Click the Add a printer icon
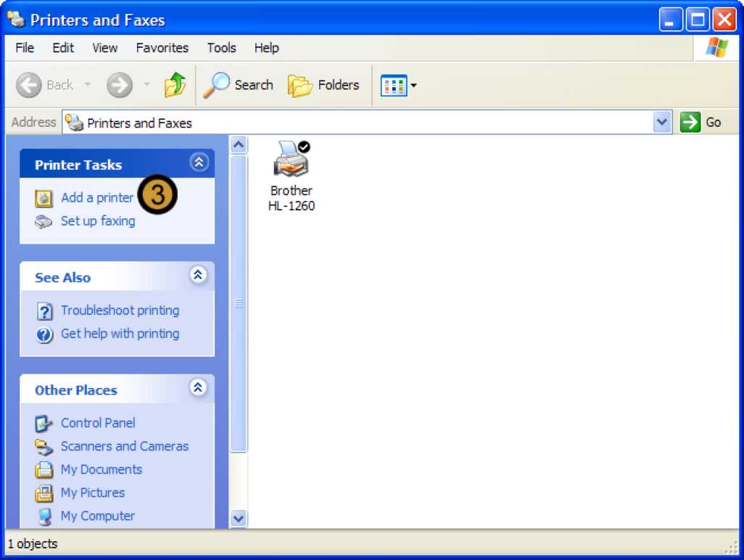This screenshot has height=560, width=744. point(44,198)
